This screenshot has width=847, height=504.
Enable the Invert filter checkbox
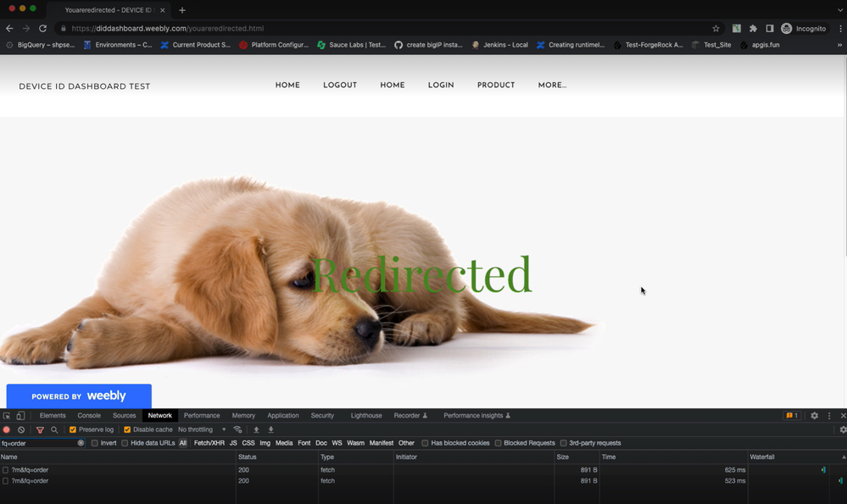(95, 443)
